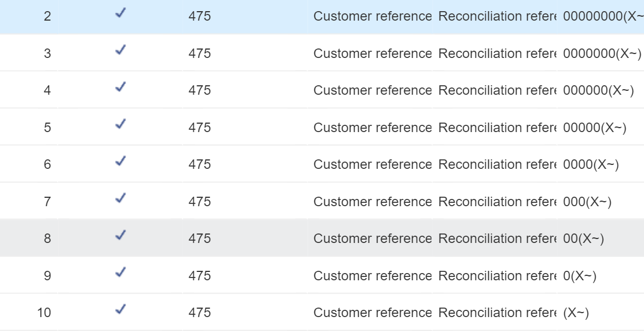Click the (X~) format cell in row 10
The height and width of the screenshot is (331, 644).
pyautogui.click(x=600, y=312)
